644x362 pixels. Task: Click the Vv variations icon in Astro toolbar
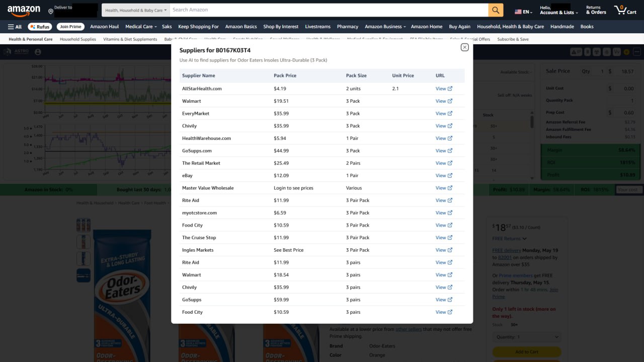click(616, 52)
